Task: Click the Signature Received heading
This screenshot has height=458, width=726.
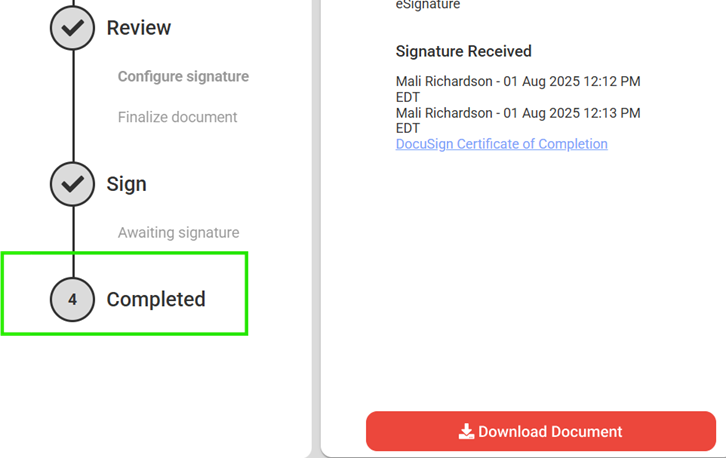Action: 463,51
